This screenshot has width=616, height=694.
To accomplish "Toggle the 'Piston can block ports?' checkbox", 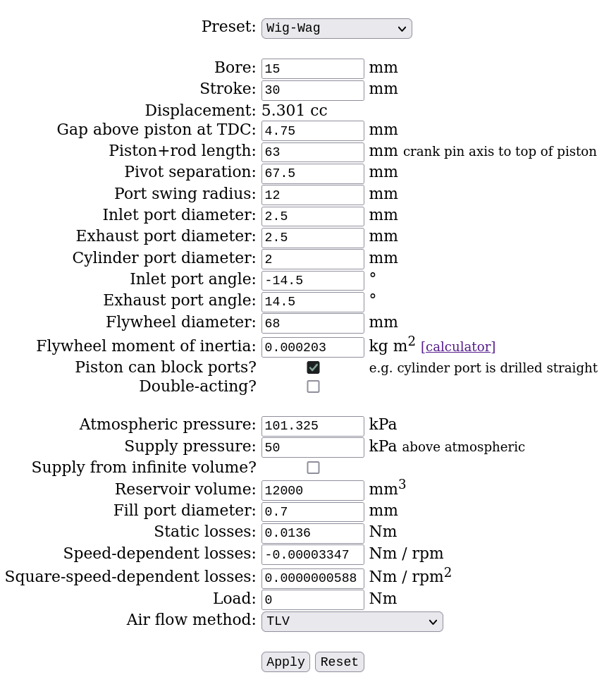I will tap(313, 367).
